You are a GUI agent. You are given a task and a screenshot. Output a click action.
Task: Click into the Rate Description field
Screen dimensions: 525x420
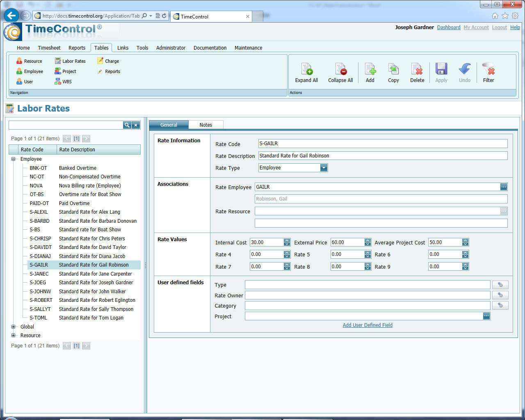pyautogui.click(x=383, y=156)
